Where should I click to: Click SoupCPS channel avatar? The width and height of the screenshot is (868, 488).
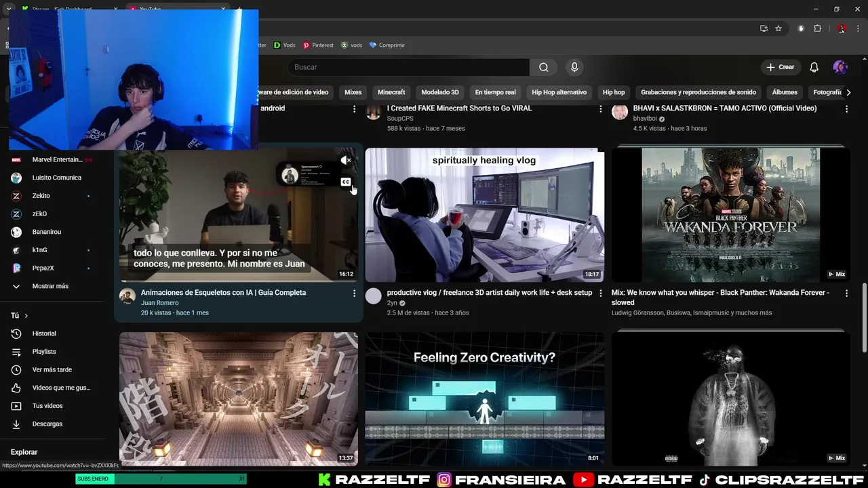click(374, 112)
